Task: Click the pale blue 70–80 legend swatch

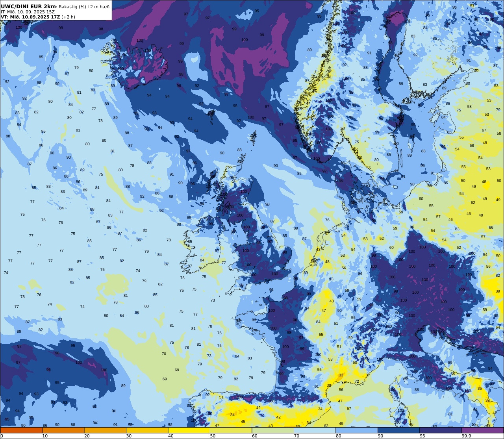Action: click(x=315, y=430)
